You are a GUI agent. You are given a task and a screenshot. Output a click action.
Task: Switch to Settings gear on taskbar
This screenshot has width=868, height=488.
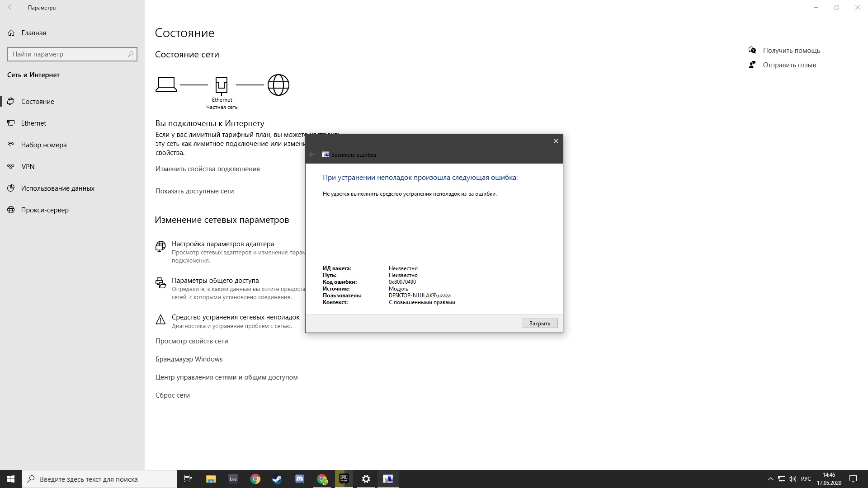coord(366,479)
